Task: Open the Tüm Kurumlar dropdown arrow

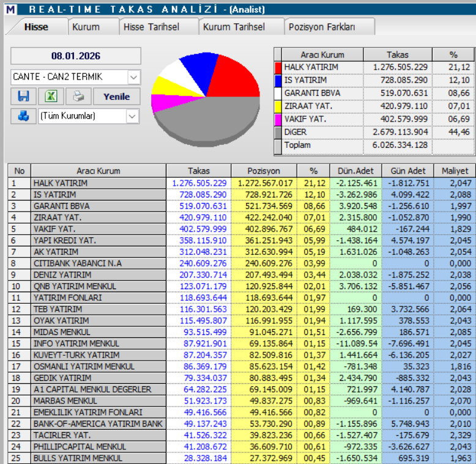Action: pyautogui.click(x=132, y=116)
